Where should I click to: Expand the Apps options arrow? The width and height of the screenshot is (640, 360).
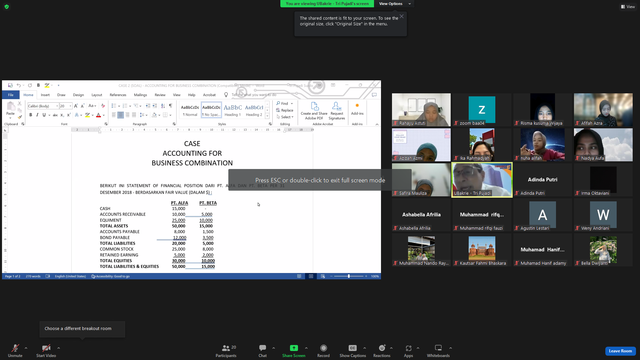pyautogui.click(x=418, y=348)
